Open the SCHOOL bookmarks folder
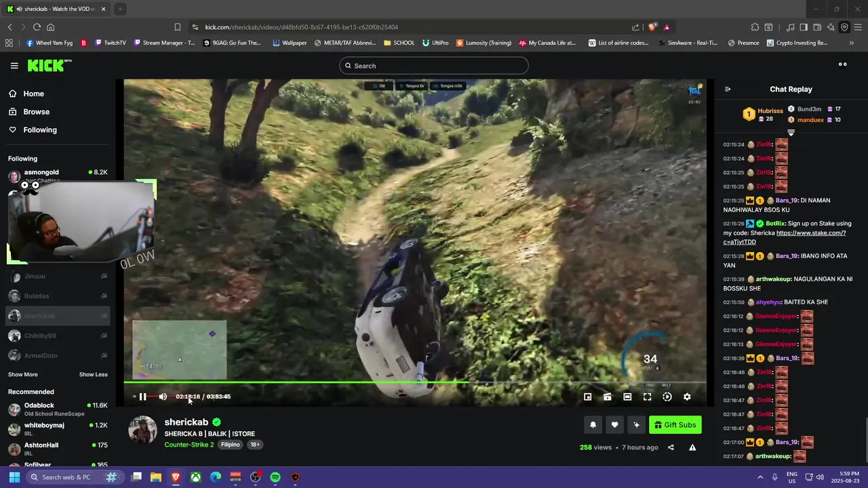The image size is (868, 488). click(399, 43)
